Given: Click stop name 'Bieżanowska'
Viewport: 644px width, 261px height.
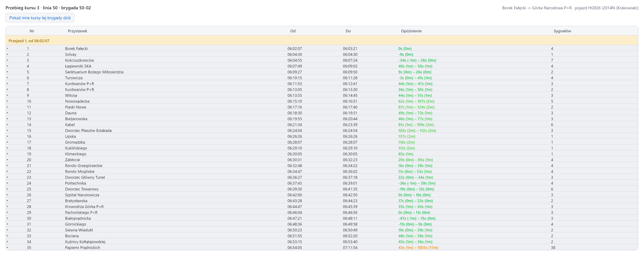Looking at the screenshot, I should tap(76, 119).
